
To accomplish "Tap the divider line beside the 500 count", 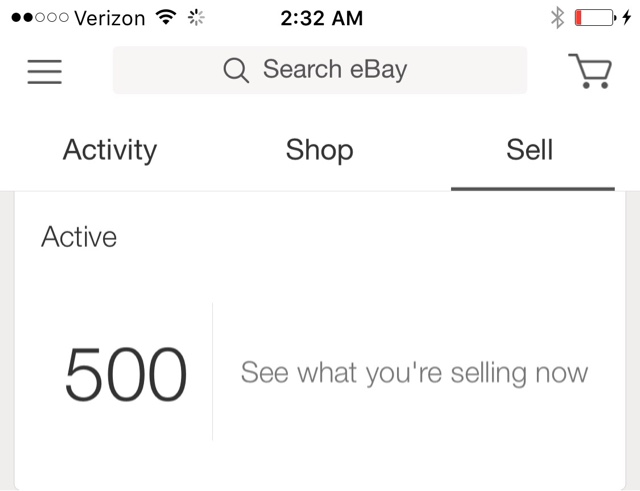I will 213,372.
